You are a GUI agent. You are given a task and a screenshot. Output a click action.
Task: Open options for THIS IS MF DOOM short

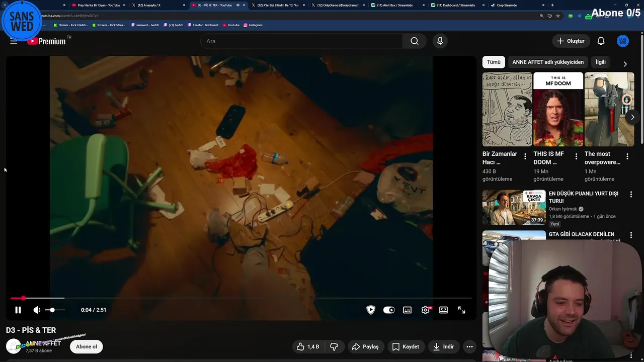[576, 156]
